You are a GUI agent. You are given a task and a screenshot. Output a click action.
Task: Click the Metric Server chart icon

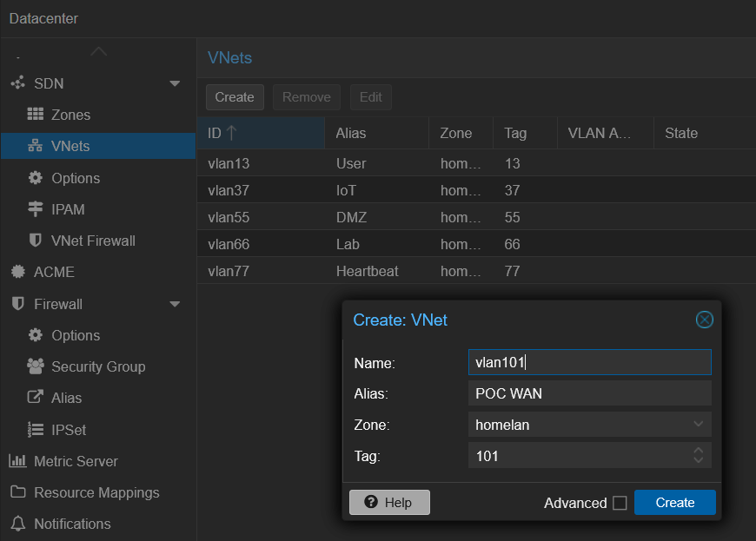click(17, 461)
